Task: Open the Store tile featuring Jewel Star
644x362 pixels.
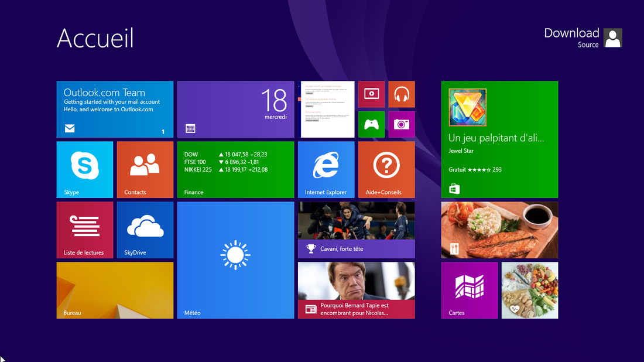Action: (500, 140)
